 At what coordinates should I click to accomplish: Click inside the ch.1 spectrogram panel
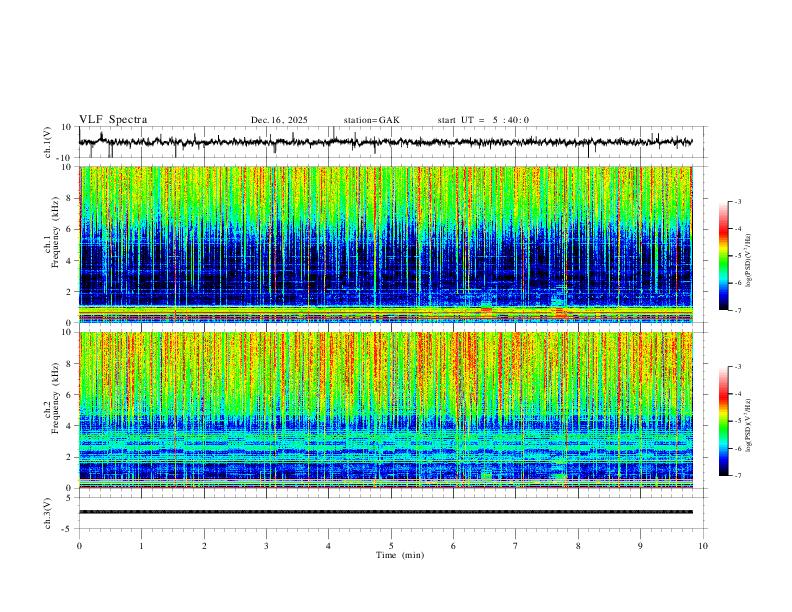385,244
